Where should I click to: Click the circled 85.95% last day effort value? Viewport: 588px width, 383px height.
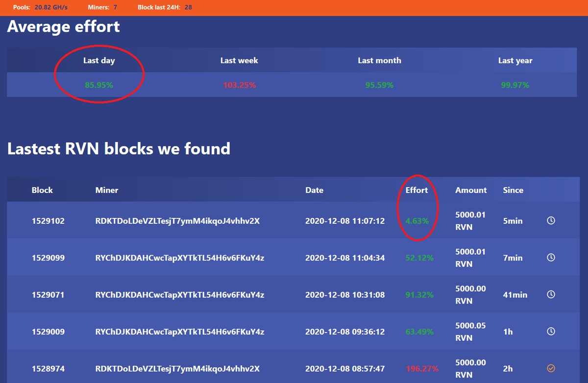pos(99,85)
